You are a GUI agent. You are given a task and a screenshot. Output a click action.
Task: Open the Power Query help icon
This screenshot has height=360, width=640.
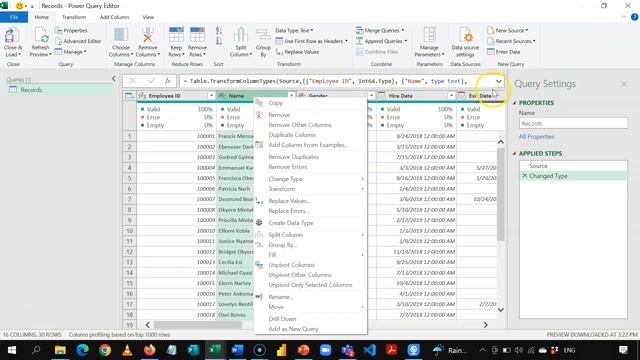634,17
